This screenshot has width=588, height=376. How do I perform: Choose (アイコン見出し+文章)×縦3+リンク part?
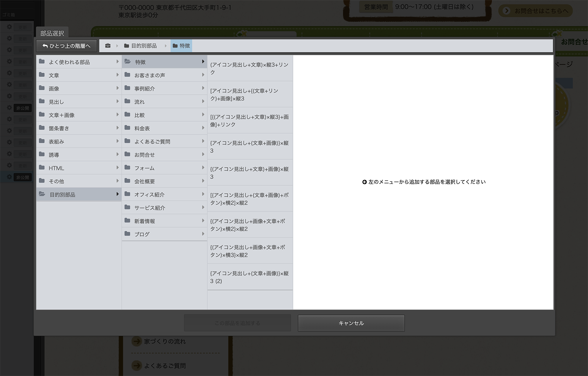250,69
